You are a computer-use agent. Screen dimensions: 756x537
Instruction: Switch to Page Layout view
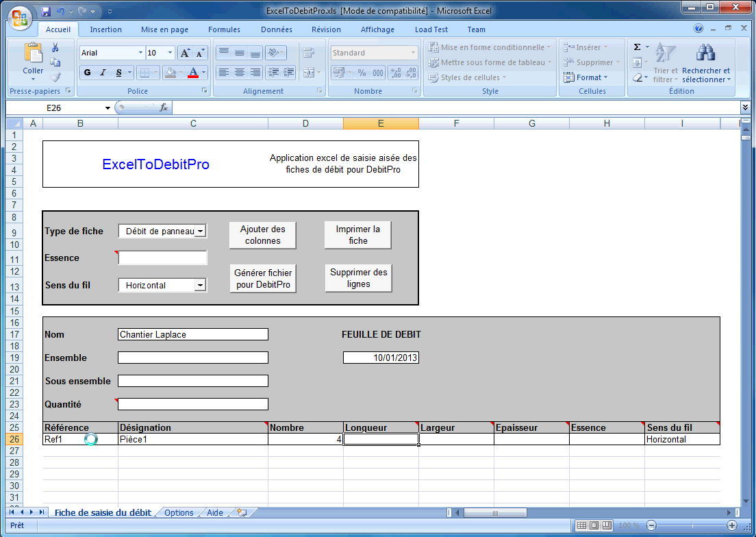tap(594, 525)
